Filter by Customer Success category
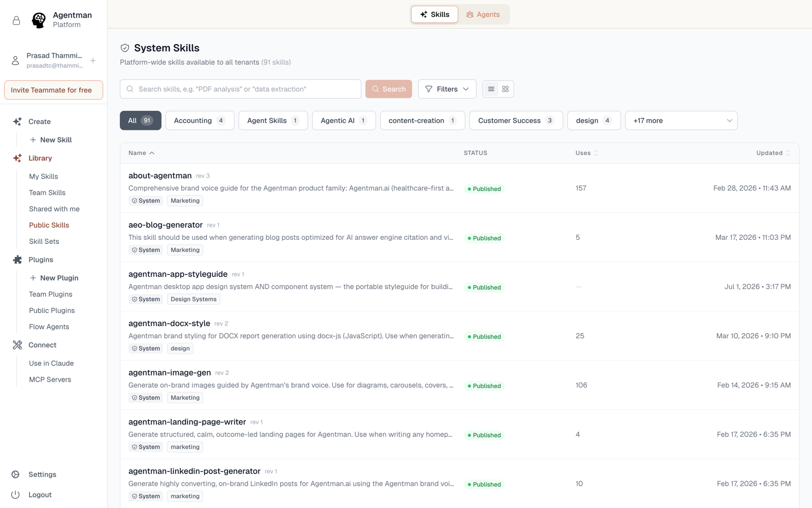This screenshot has width=812, height=508. [x=516, y=120]
